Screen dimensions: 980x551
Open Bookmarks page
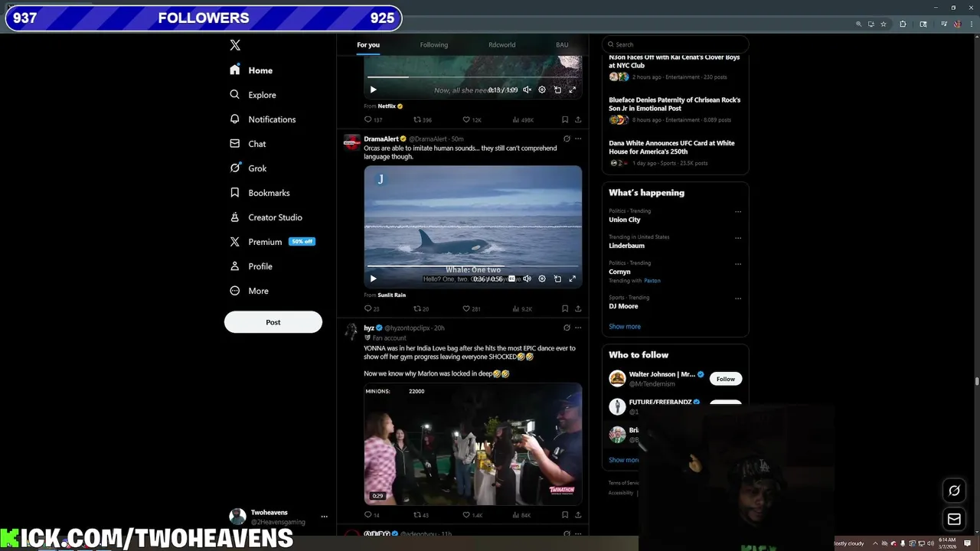pyautogui.click(x=260, y=193)
